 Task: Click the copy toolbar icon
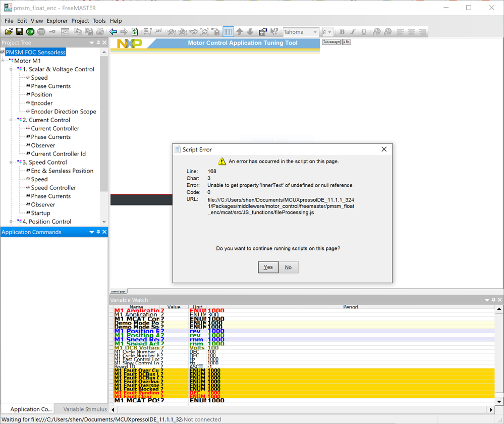click(78, 31)
